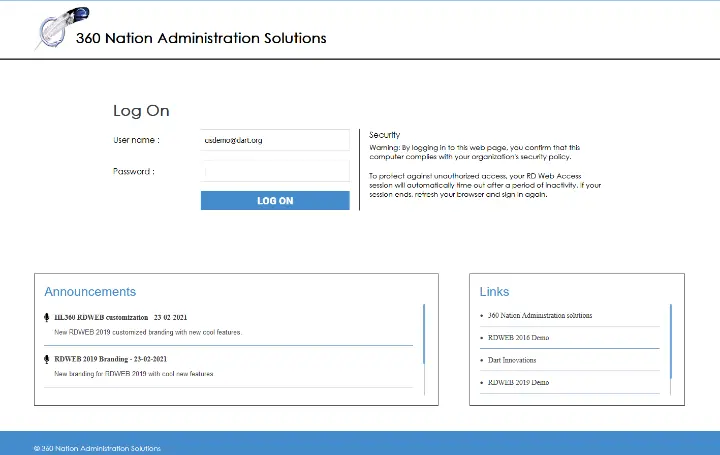Viewport: 720px width, 455px height.
Task: Open 360 Nation Administration solutions link
Action: pyautogui.click(x=540, y=315)
